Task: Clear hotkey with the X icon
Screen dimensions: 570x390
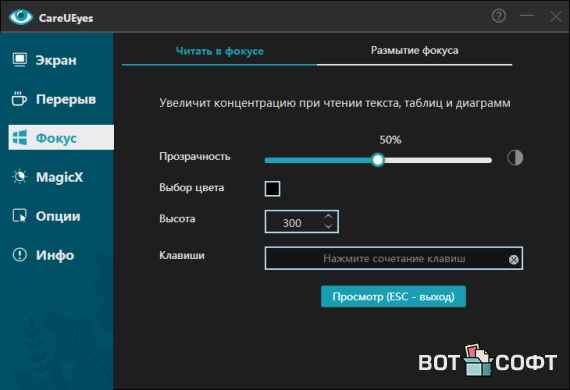Action: pos(513,260)
